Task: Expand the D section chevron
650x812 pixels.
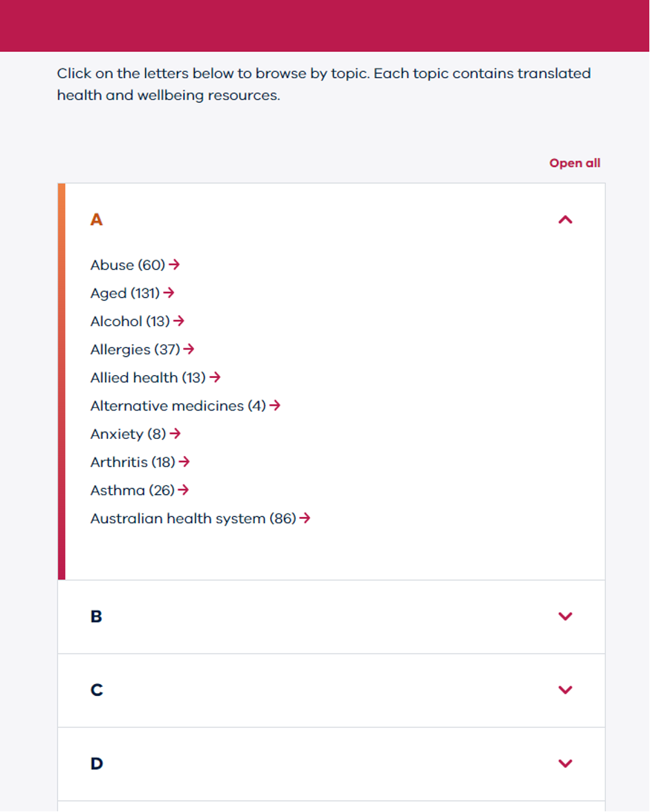Action: [x=565, y=764]
